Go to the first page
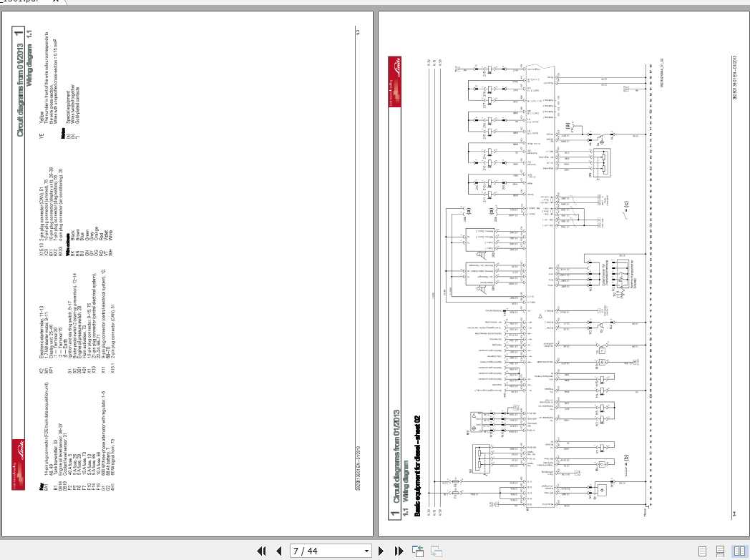Image resolution: width=750 pixels, height=560 pixels. (262, 551)
